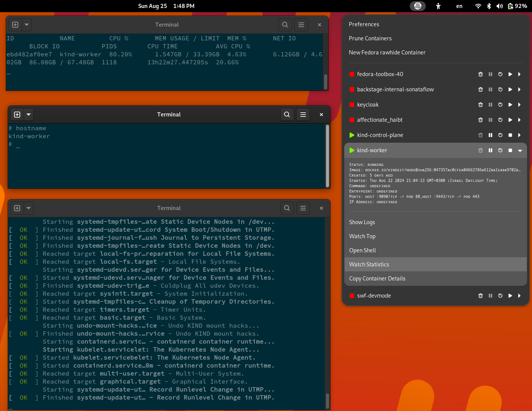
Task: Open the clock showing Sun Aug 25
Action: tap(166, 6)
